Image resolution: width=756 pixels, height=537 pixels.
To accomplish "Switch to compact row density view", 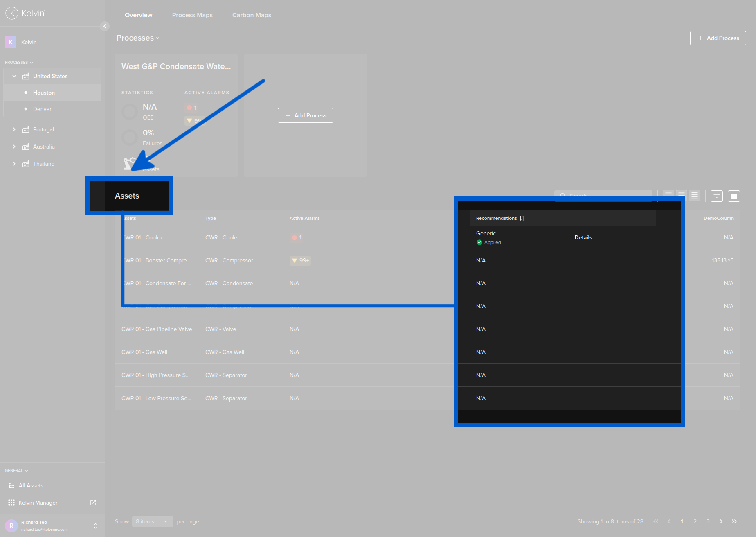I will point(668,195).
